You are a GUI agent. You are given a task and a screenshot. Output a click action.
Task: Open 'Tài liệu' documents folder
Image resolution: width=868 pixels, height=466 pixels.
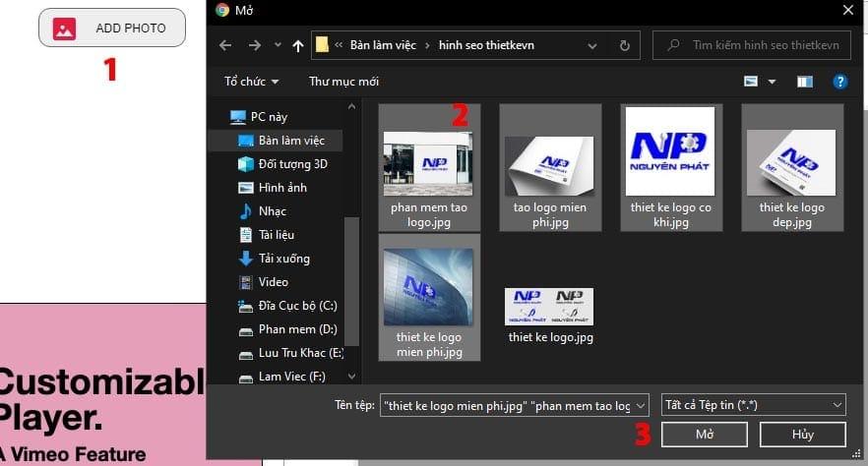click(267, 235)
